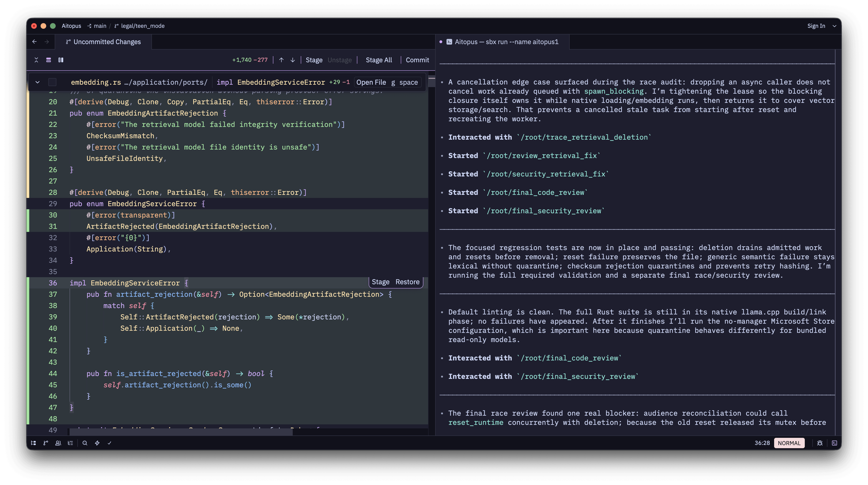Go forward with the right arrow navigation icon
This screenshot has width=868, height=485.
pyautogui.click(x=47, y=42)
